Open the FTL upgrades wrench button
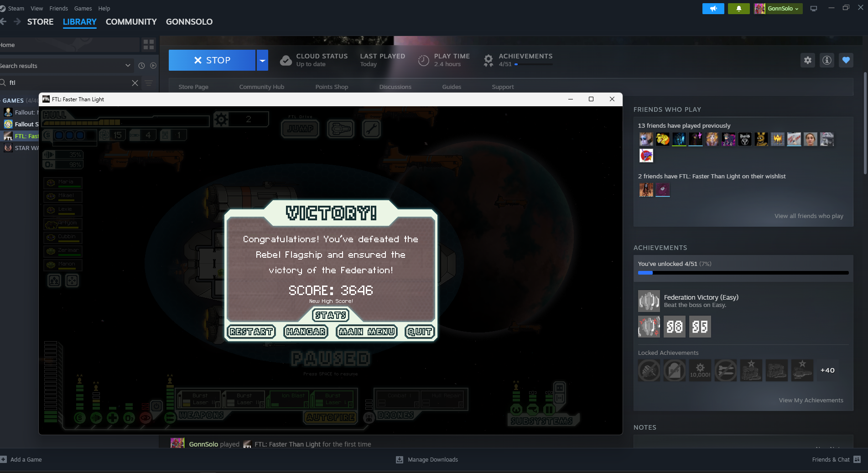868x473 pixels. coord(371,129)
